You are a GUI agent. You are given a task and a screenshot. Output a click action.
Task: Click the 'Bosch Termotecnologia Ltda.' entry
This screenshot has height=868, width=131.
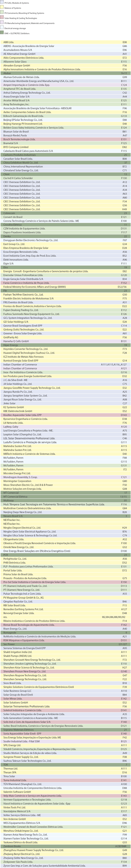65,139
